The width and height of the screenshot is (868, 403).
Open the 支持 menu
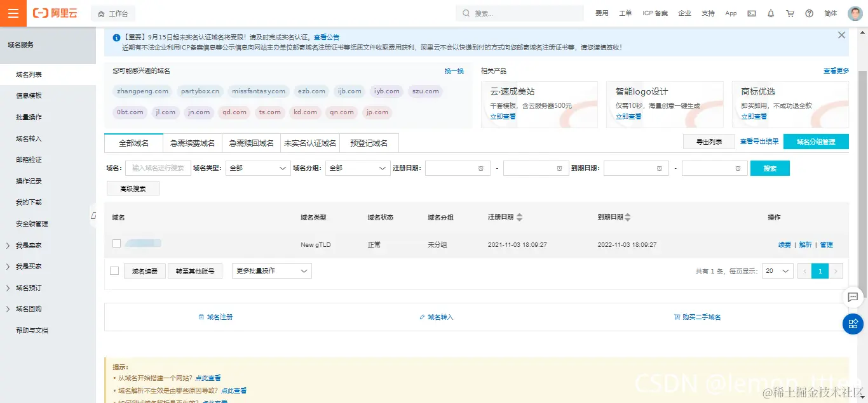[708, 13]
